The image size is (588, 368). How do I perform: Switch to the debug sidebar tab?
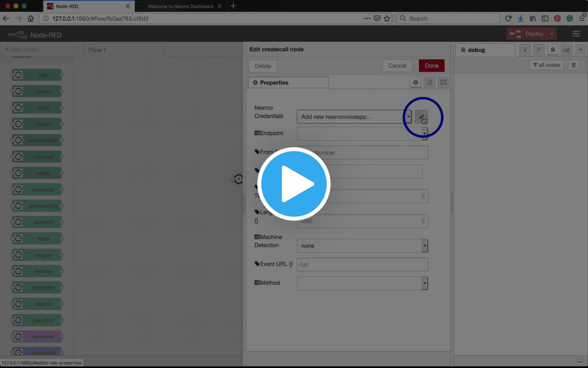(x=485, y=50)
